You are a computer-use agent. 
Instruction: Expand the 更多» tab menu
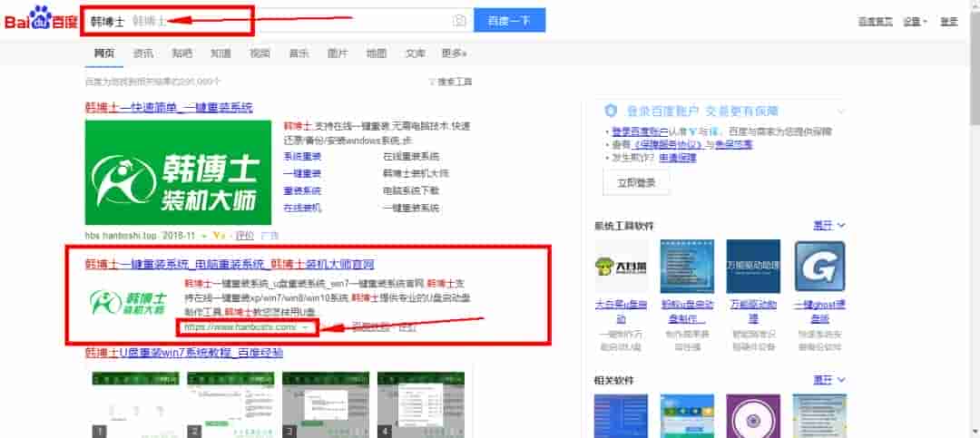[455, 54]
